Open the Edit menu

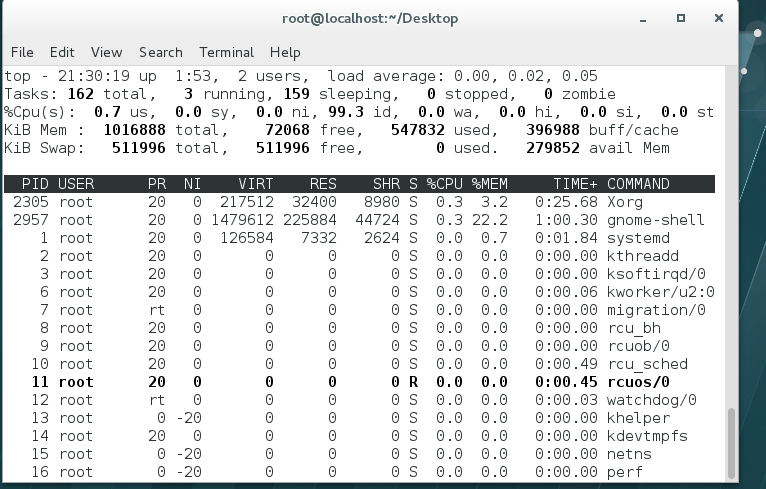coord(62,52)
